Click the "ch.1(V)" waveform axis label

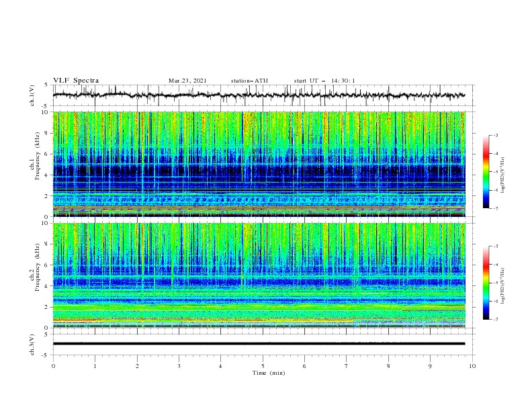coord(32,95)
